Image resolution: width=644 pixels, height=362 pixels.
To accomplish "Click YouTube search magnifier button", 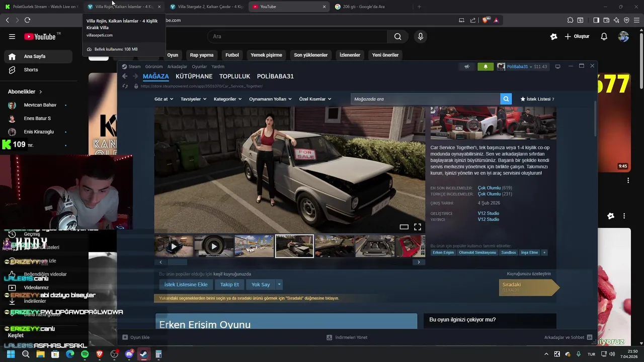I will tap(397, 36).
